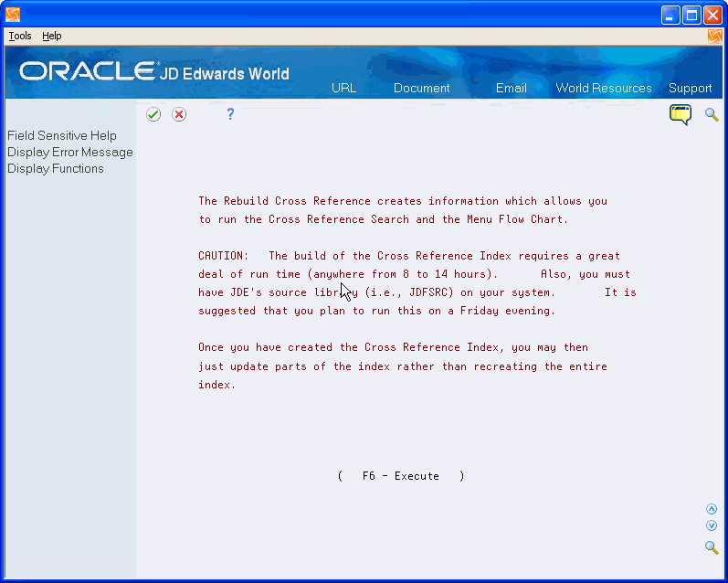Click the Oracle JD Edwards World logo
728x583 pixels.
(x=154, y=72)
